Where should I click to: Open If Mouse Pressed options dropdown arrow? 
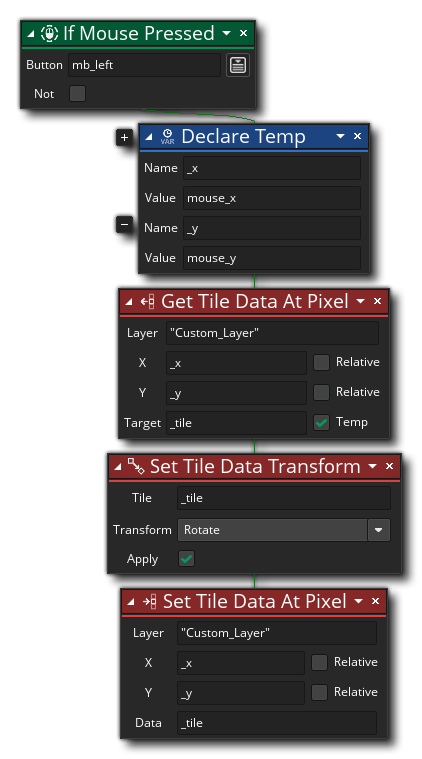(226, 33)
